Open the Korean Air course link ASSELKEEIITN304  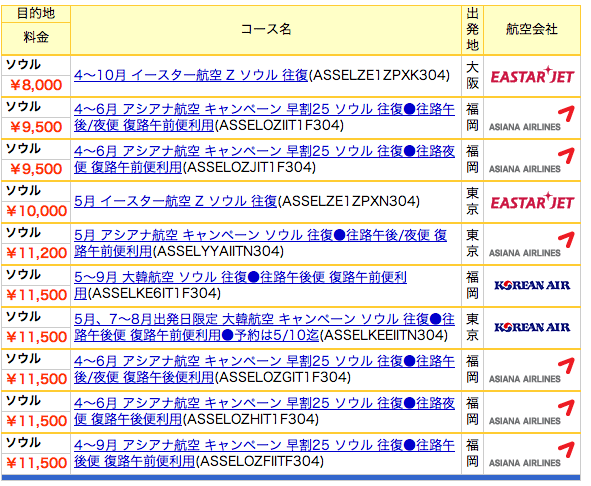coord(264,327)
